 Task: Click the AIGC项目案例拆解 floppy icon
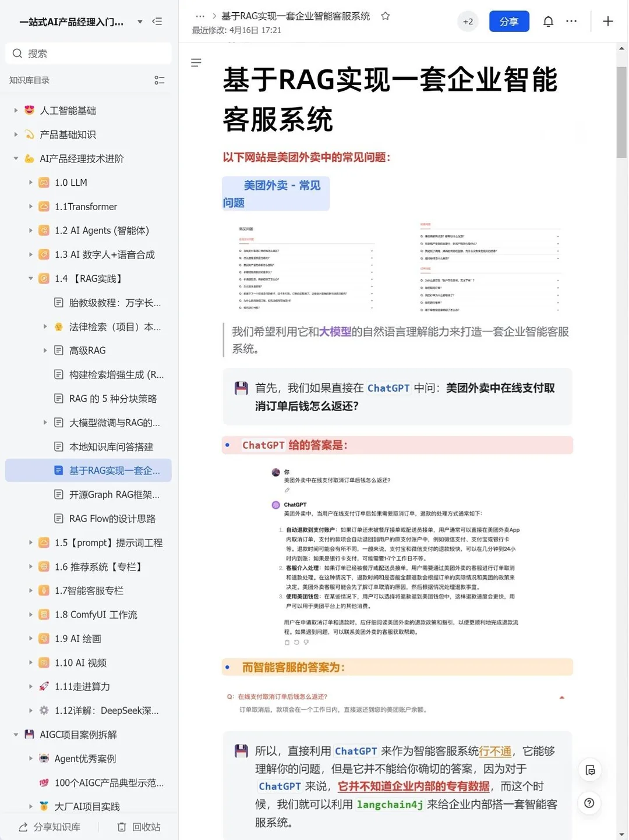(x=29, y=735)
